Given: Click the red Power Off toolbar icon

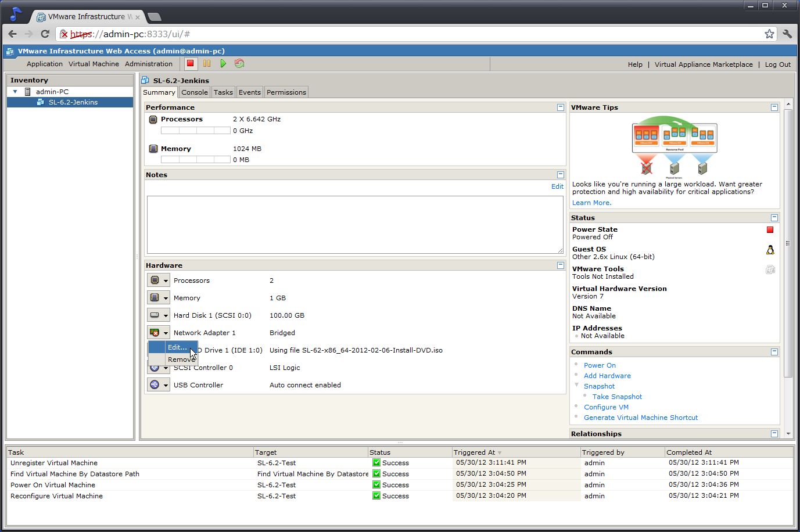Looking at the screenshot, I should (190, 63).
